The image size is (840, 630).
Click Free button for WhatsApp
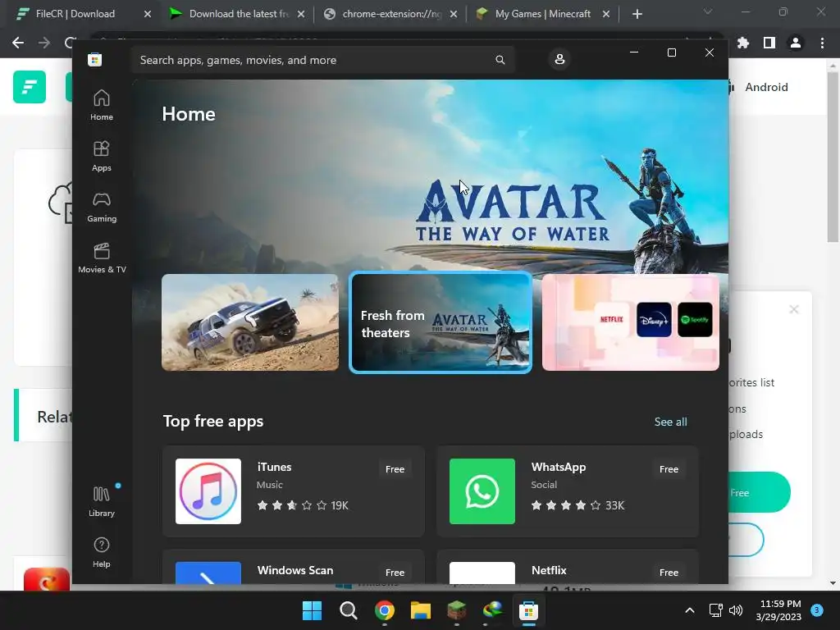click(669, 469)
